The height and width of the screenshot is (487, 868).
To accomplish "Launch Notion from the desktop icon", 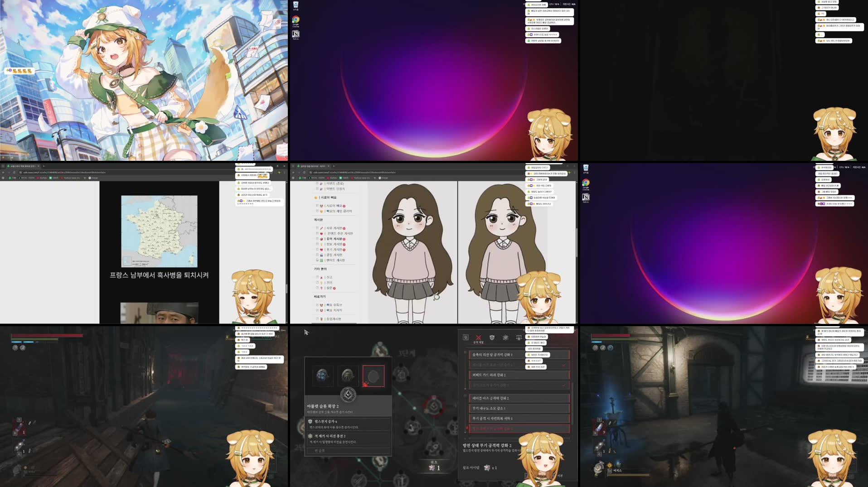I will 296,35.
